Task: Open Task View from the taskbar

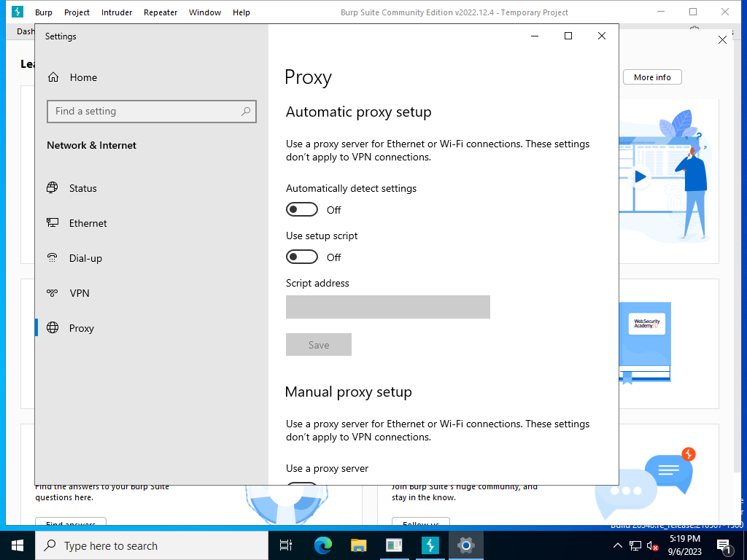Action: coord(286,545)
